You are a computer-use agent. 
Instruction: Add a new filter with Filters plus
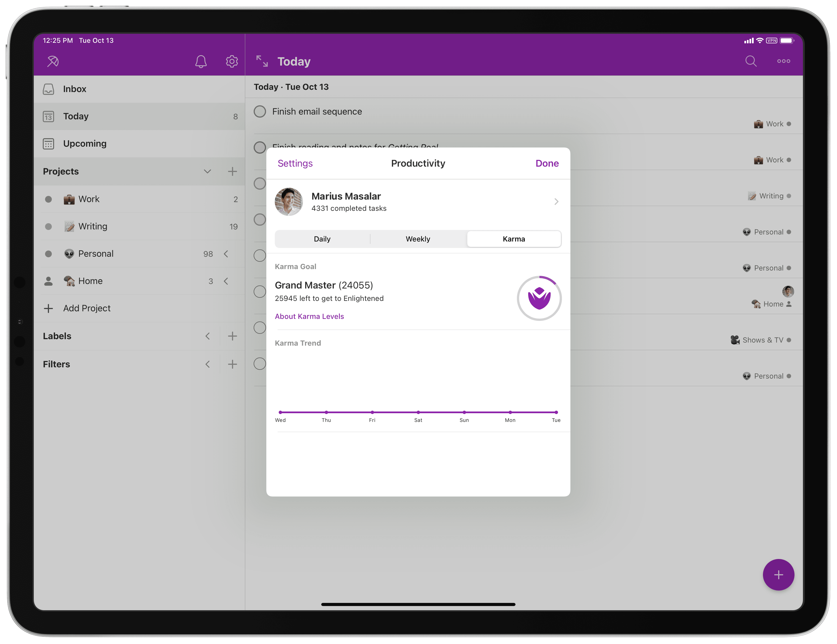(x=232, y=364)
